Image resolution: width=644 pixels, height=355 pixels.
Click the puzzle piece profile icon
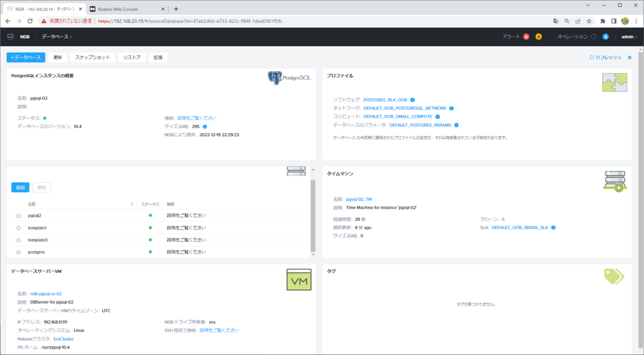pyautogui.click(x=614, y=83)
